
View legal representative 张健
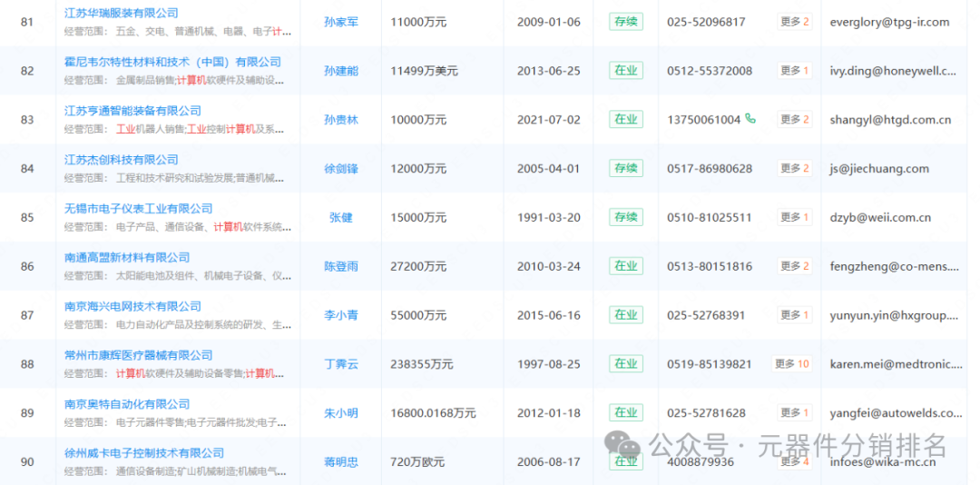341,217
